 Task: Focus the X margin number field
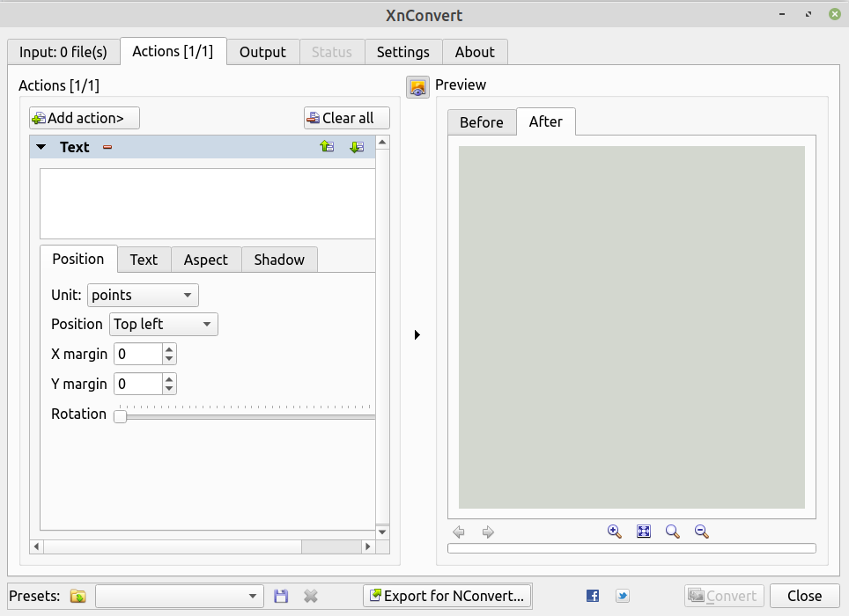pos(138,355)
